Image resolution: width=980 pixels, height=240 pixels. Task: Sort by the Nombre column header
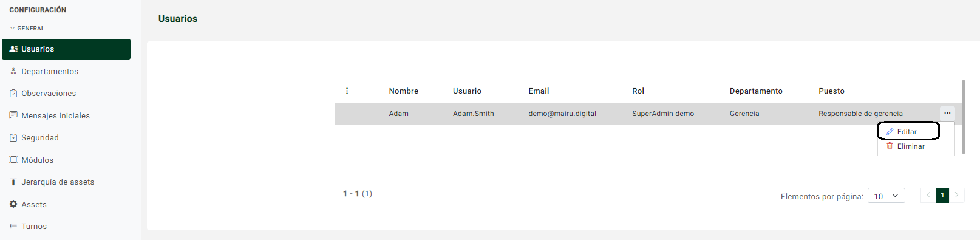pos(404,91)
